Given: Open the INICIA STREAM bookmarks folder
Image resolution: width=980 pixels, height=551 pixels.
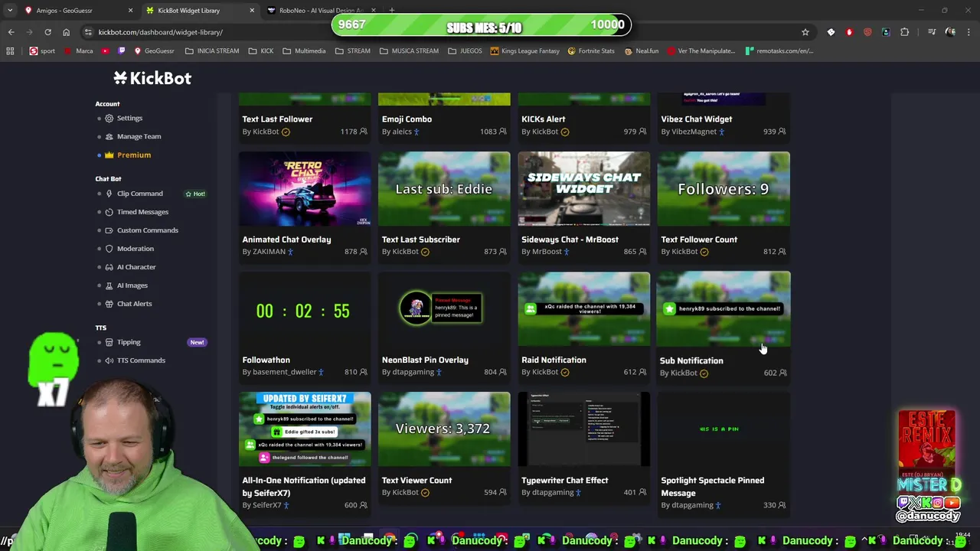Looking at the screenshot, I should 212,51.
